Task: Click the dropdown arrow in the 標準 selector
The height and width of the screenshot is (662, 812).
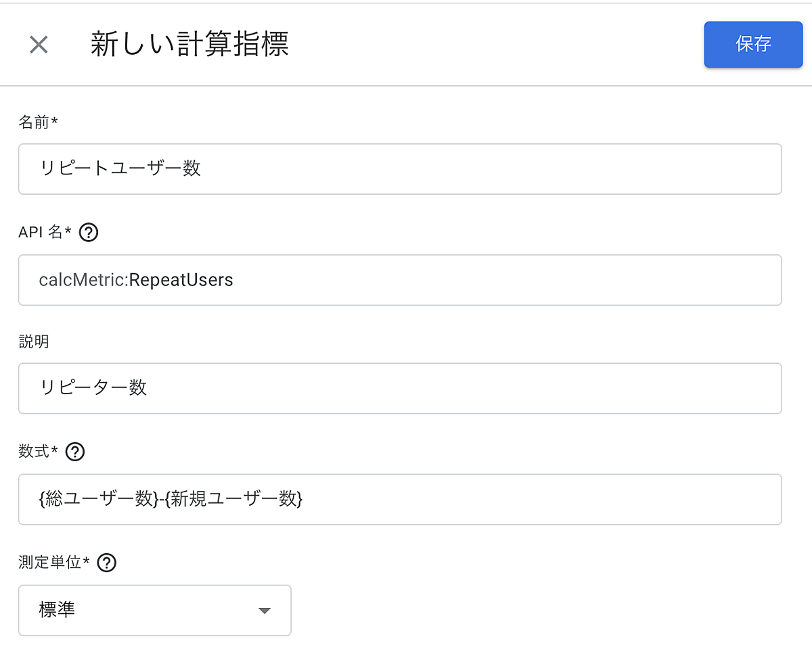Action: point(265,611)
